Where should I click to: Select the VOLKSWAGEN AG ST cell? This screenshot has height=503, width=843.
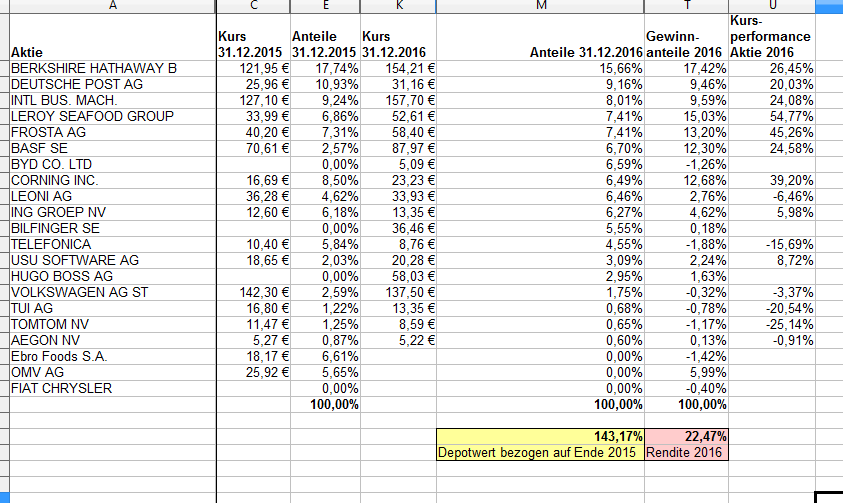112,292
